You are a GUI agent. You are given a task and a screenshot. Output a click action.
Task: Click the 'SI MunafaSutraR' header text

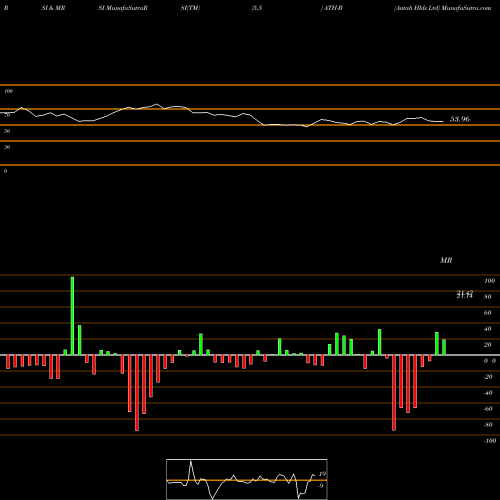coord(123,8)
